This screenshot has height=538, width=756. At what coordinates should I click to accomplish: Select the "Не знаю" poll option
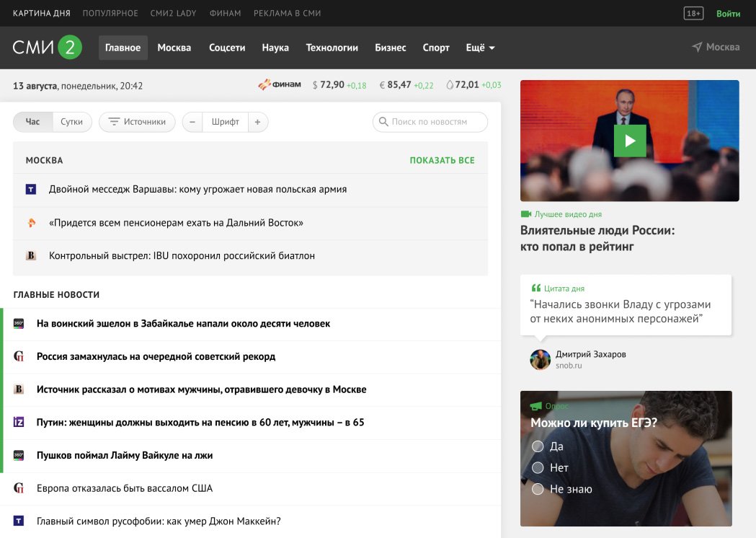click(x=538, y=489)
